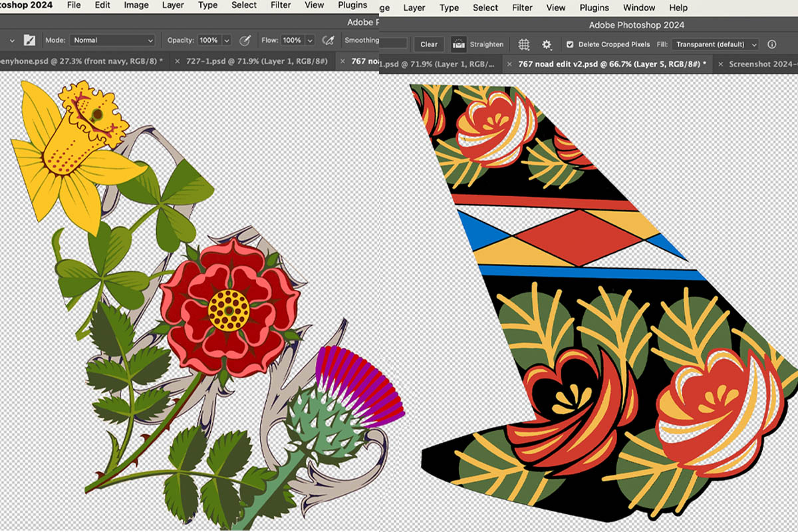Open the Filter menu on left menu bar
The height and width of the screenshot is (532, 798).
(281, 5)
